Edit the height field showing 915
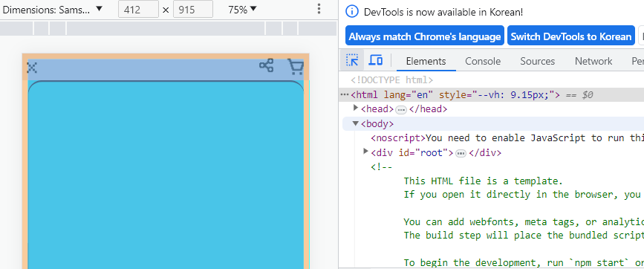Image resolution: width=644 pixels, height=269 pixels. click(x=193, y=10)
